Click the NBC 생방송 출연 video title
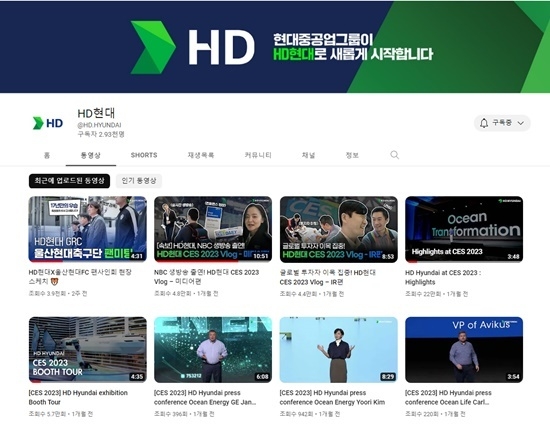This screenshot has width=550, height=430. 206,277
